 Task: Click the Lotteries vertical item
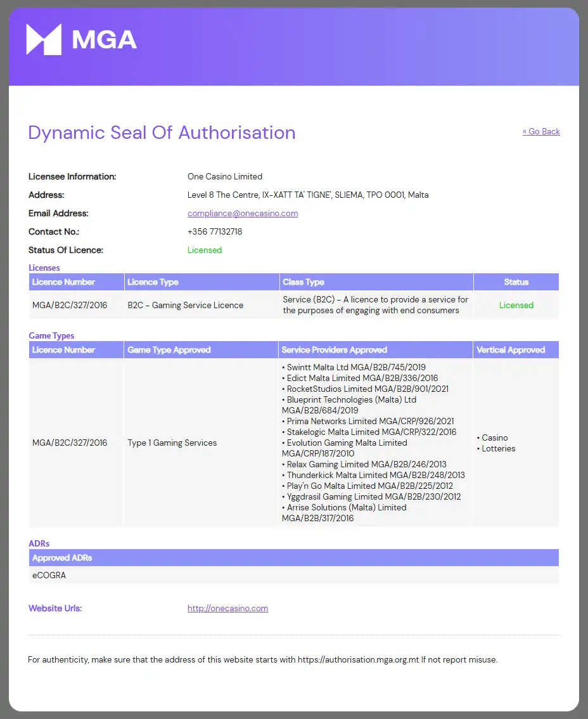pos(496,448)
